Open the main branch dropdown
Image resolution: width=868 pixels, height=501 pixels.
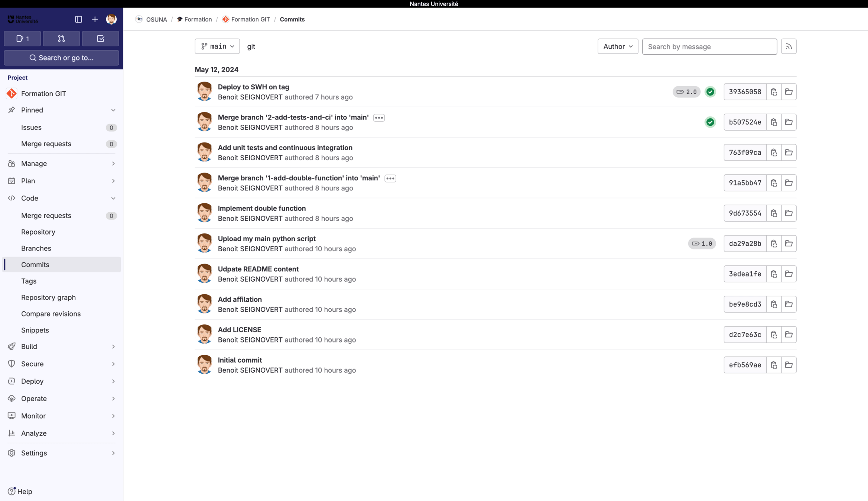click(x=217, y=46)
